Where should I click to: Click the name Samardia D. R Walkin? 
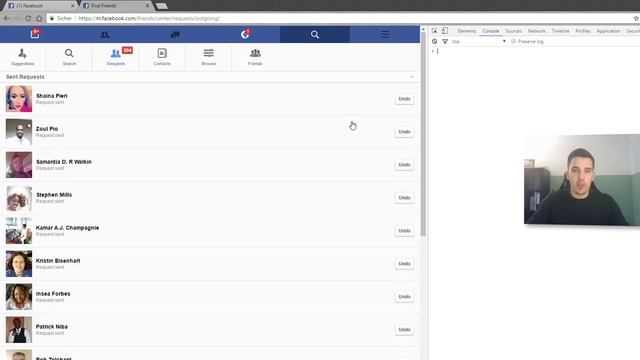click(64, 162)
